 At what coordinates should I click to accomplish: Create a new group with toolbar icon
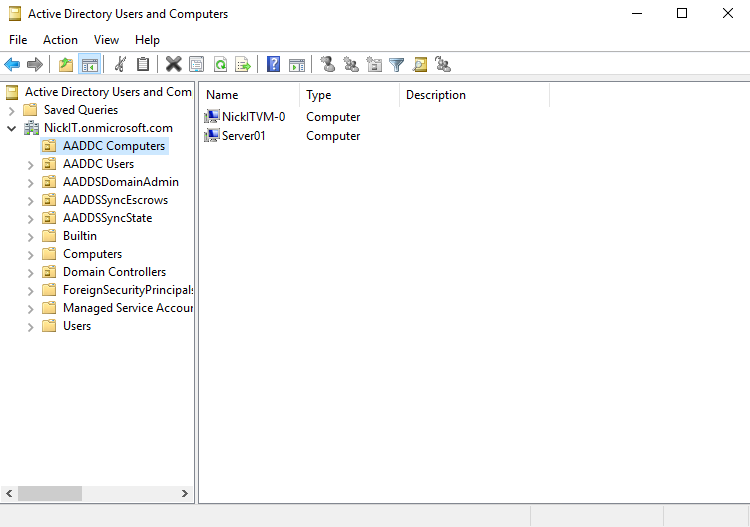coord(351,64)
